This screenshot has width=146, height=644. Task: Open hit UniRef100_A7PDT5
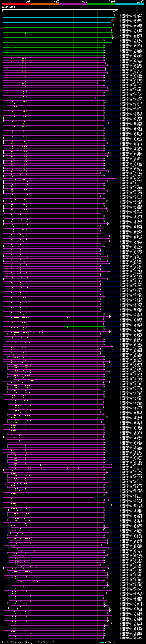131,110
